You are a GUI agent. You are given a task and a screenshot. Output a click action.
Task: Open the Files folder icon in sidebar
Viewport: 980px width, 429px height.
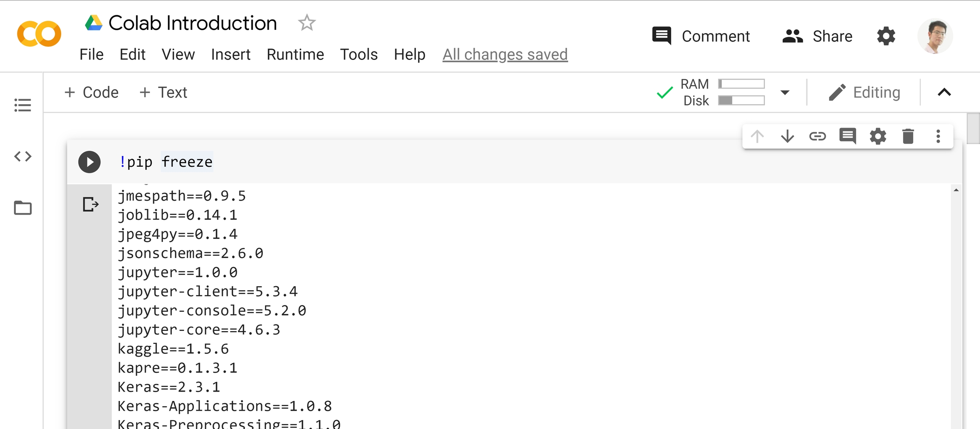pos(23,208)
